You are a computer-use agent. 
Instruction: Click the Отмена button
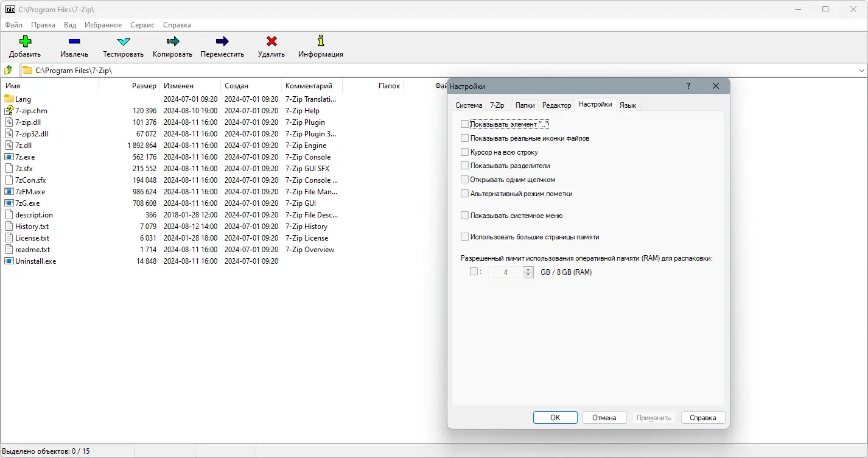point(604,418)
